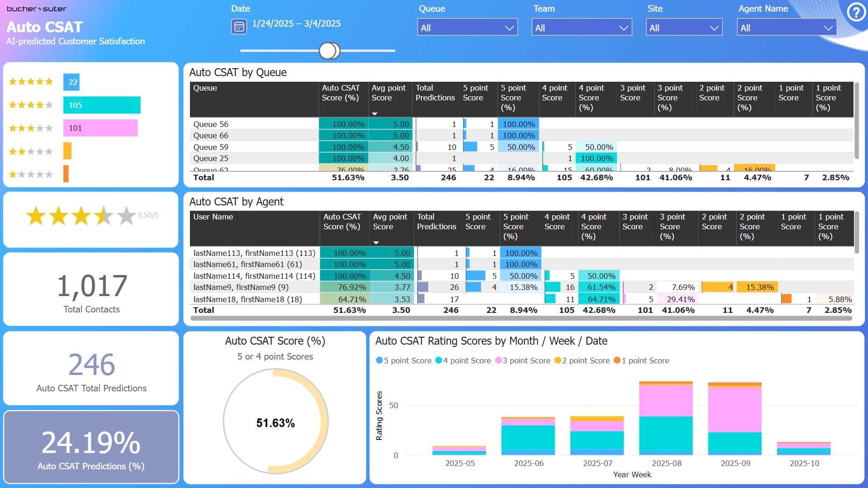This screenshot has height=488, width=868.
Task: Select agent lastName114, firstName114 (114)
Action: (x=522, y=276)
